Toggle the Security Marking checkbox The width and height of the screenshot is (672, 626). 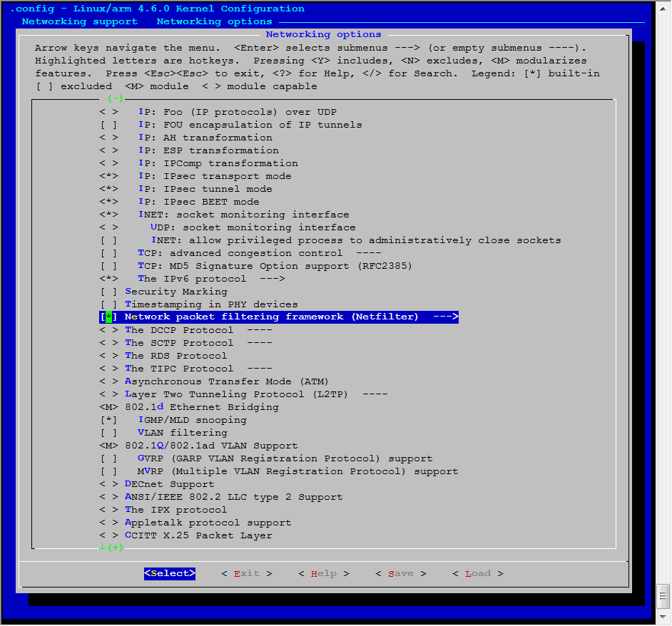pyautogui.click(x=109, y=292)
